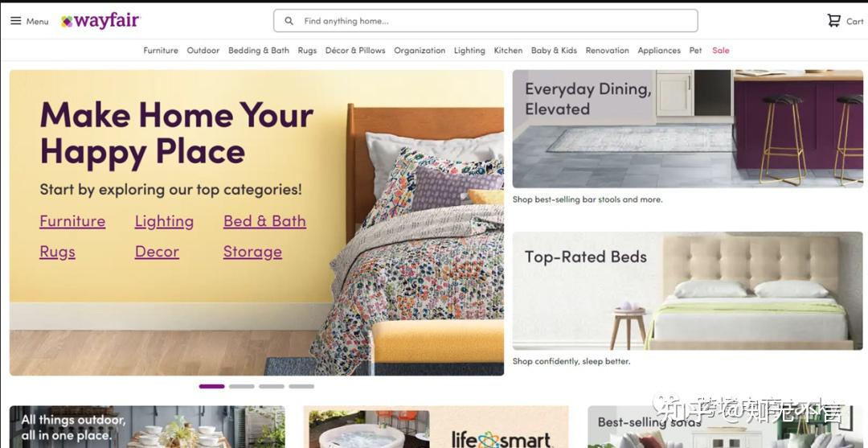
Task: Follow the Lighting link in hero banner
Action: (165, 221)
